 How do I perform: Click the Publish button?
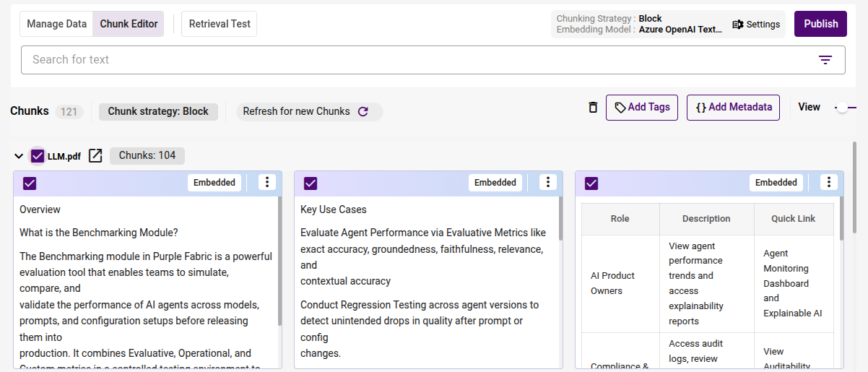coord(820,24)
